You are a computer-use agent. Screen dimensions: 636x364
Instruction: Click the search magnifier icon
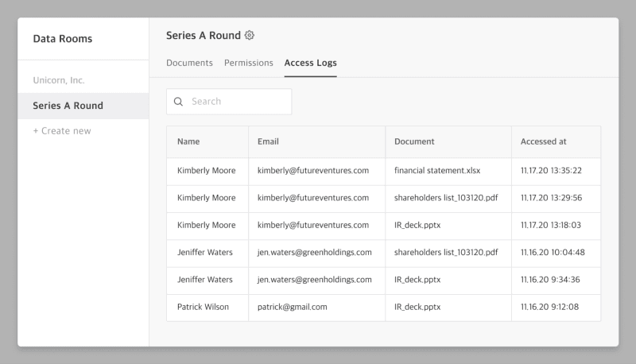(x=178, y=102)
